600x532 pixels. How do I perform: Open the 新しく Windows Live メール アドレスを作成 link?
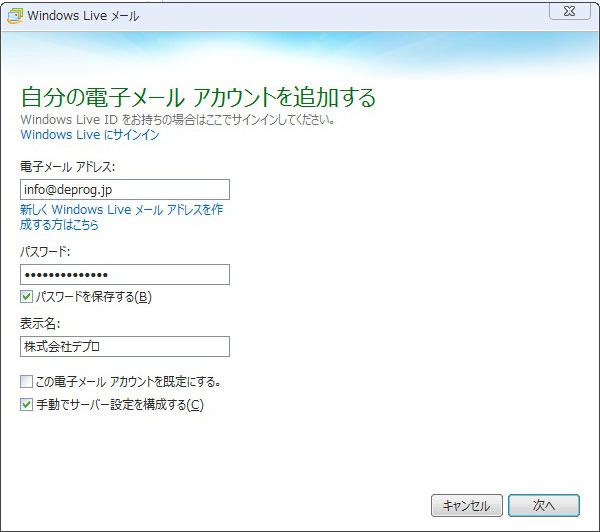[x=121, y=217]
